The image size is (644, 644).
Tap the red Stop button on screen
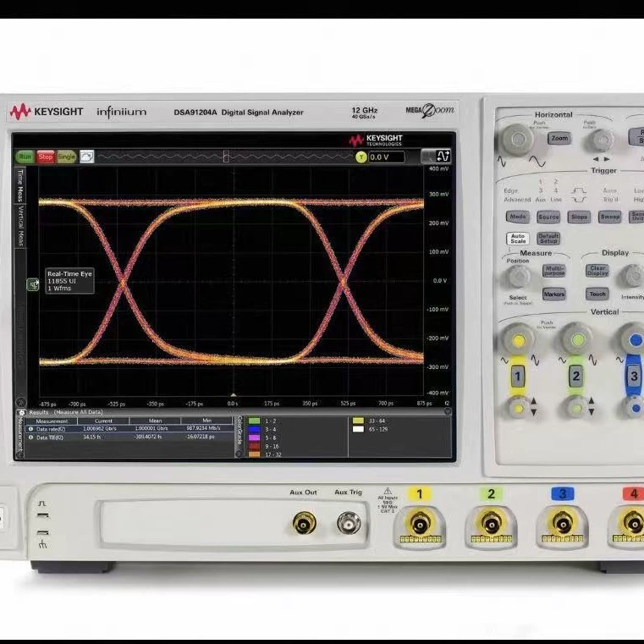(46, 157)
